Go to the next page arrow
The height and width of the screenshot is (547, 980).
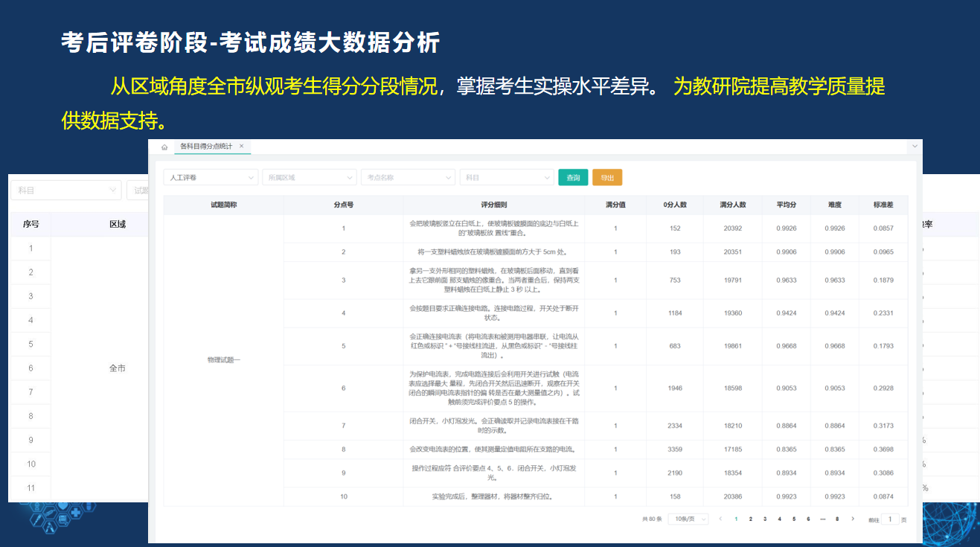pyautogui.click(x=853, y=519)
